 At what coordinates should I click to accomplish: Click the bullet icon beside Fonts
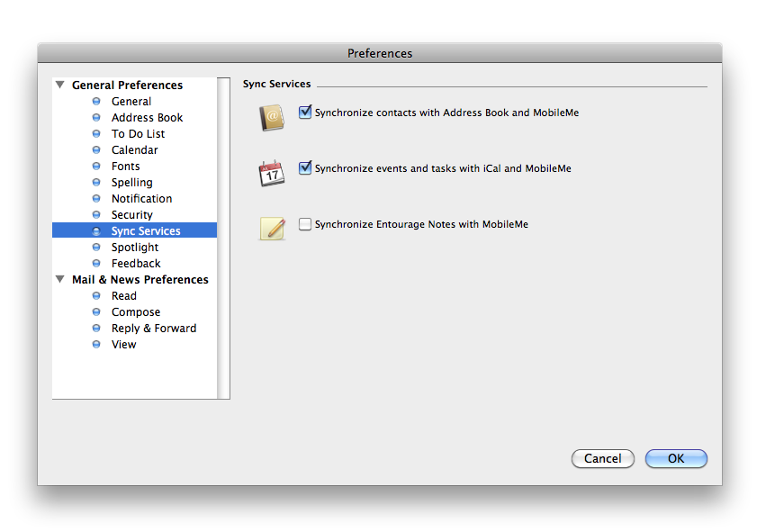(96, 166)
